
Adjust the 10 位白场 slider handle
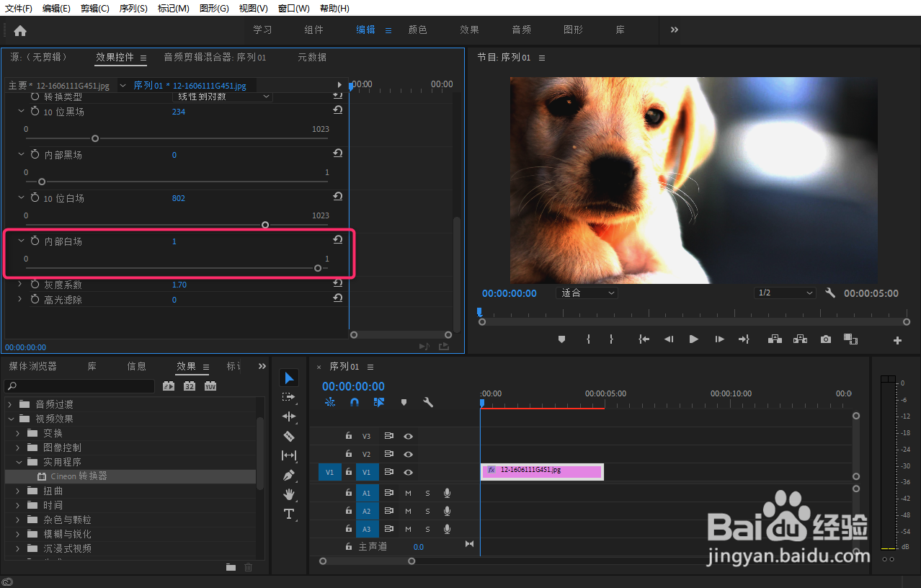[x=265, y=225]
